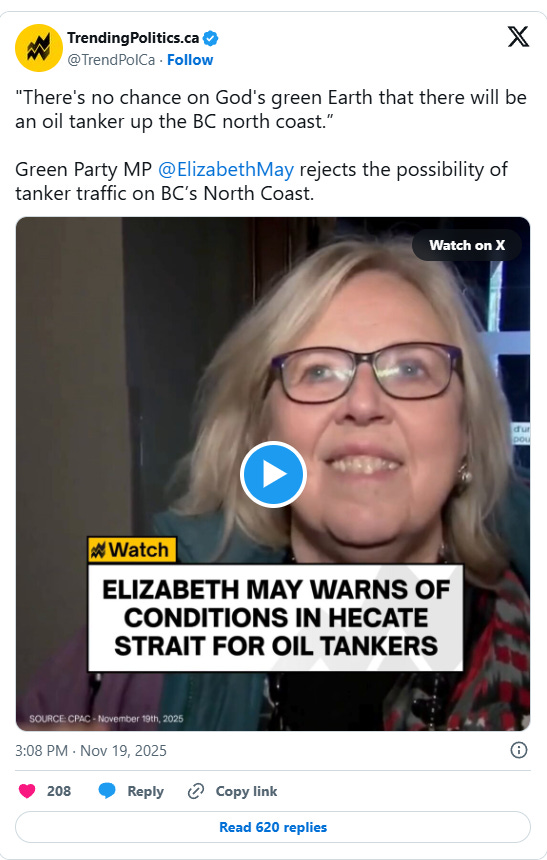Click the Reply text label
Image resolution: width=547 pixels, height=860 pixels.
tap(145, 791)
